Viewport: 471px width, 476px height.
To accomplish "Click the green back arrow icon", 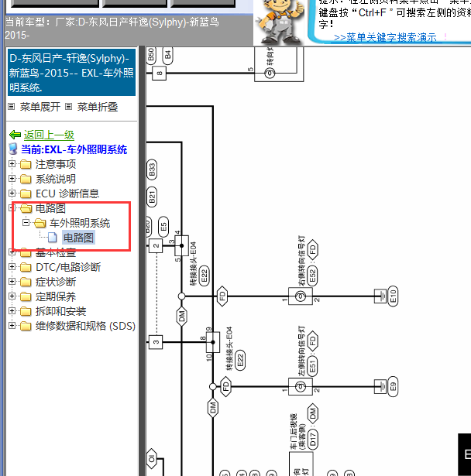I will pos(15,135).
